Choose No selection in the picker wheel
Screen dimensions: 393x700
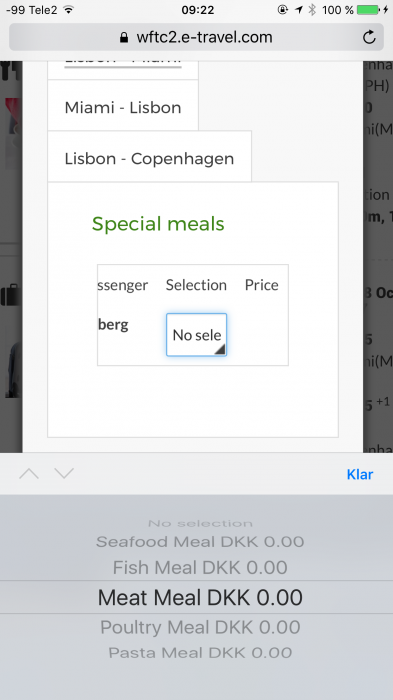pos(200,523)
